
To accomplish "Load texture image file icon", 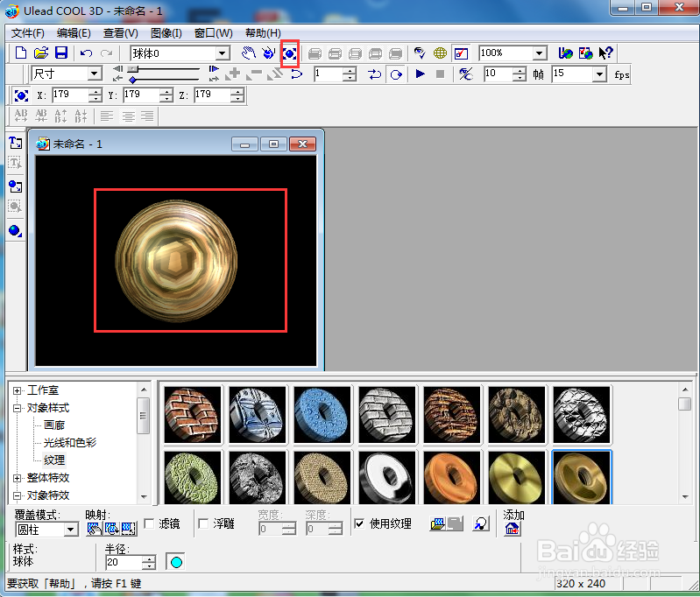I will point(438,523).
